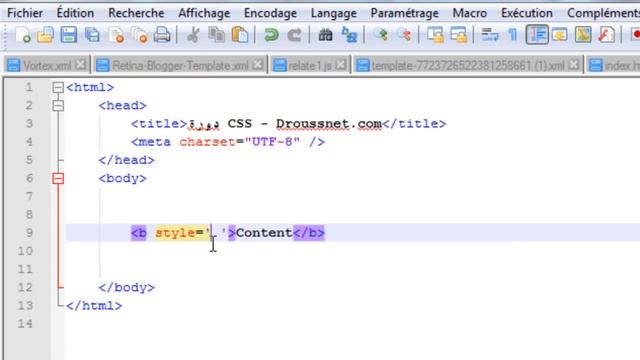Viewport: 640px width, 360px height.
Task: Click the 'Droussnet.com' text in the title
Action: coord(329,124)
